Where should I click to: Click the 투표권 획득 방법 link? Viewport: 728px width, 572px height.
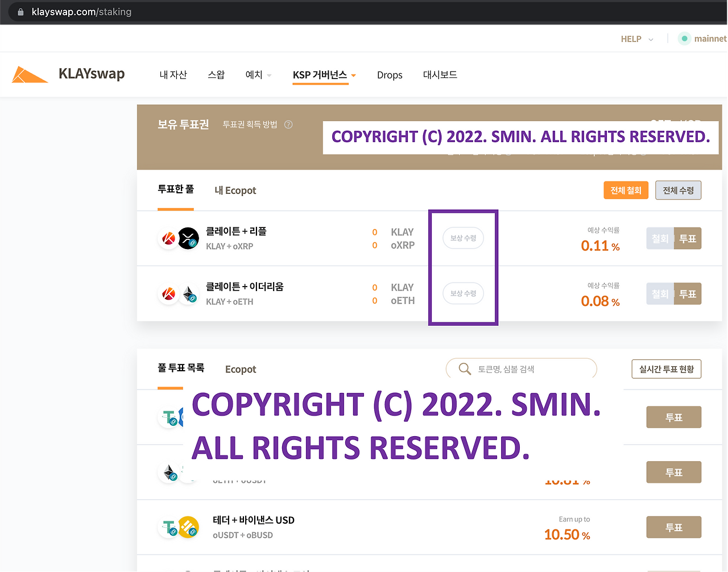(250, 125)
